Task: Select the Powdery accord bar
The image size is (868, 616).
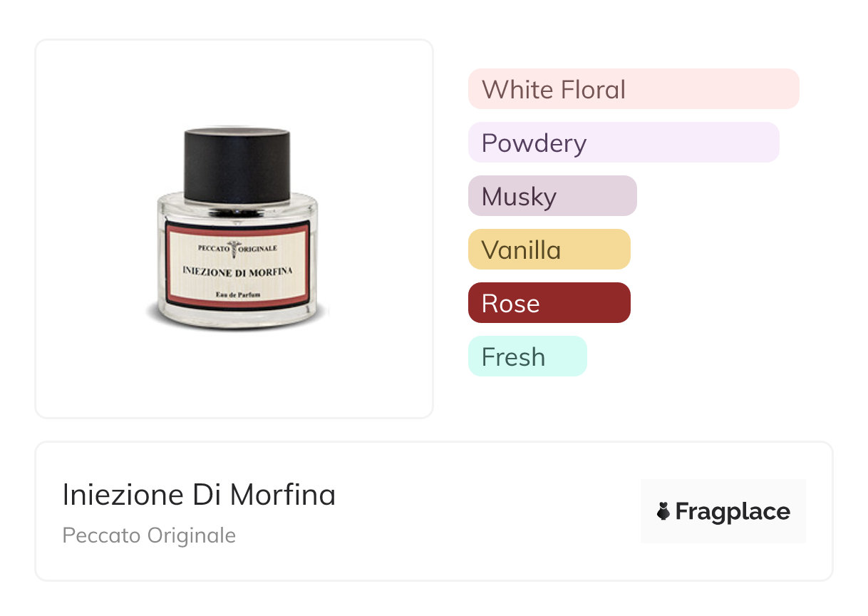Action: coord(624,143)
